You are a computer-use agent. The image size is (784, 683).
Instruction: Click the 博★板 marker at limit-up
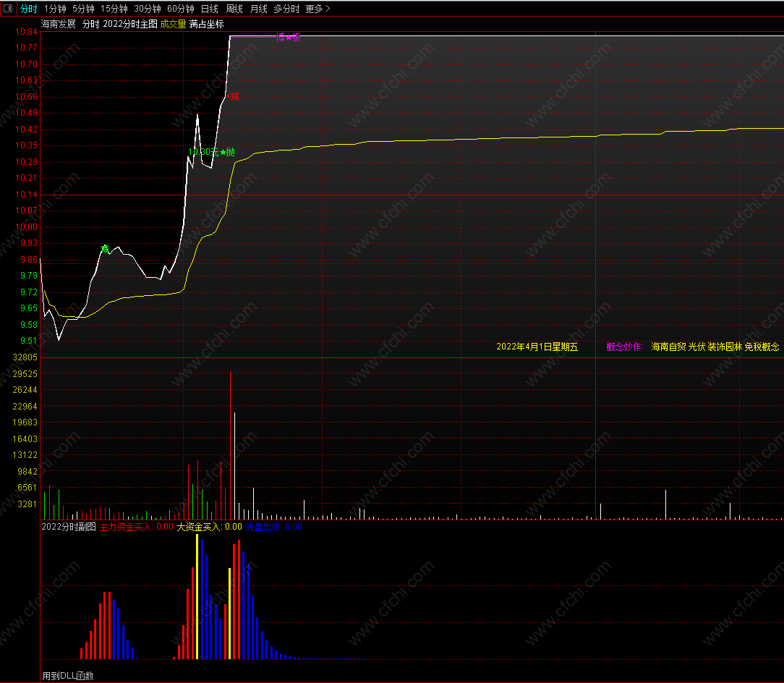coord(289,37)
